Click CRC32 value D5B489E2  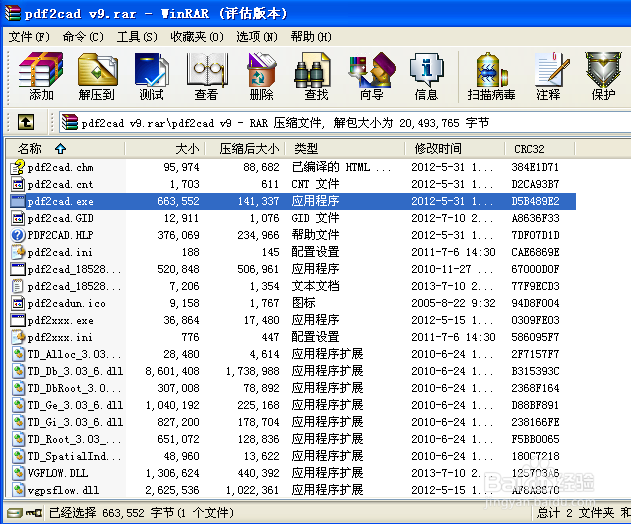tap(535, 201)
